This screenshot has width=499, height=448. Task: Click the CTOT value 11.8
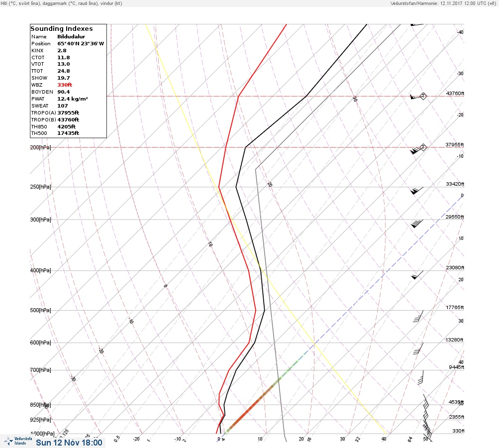[63, 58]
